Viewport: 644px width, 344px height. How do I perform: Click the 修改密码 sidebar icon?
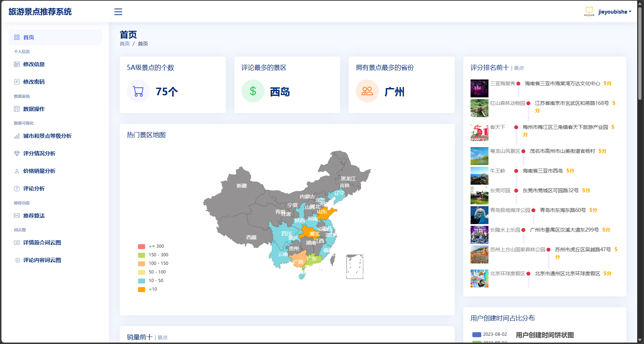point(17,82)
